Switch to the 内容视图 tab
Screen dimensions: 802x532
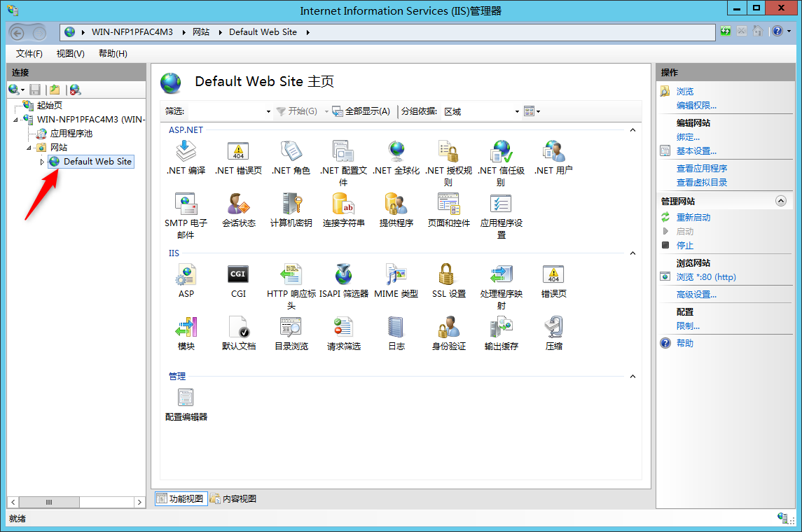(x=234, y=499)
